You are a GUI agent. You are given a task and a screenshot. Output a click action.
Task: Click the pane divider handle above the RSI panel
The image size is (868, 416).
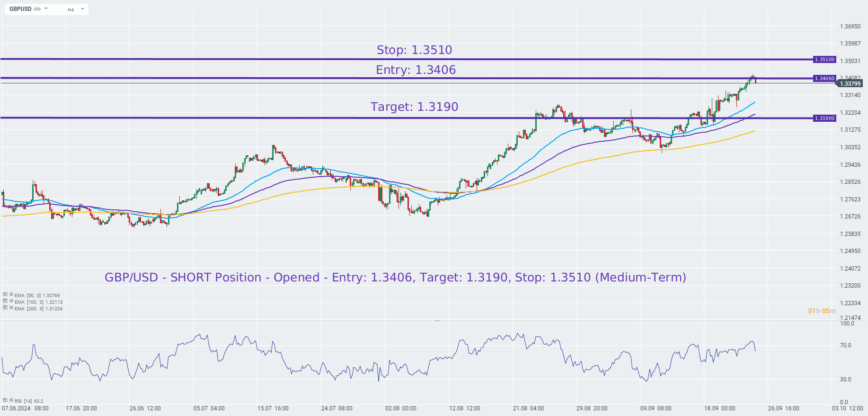437,321
